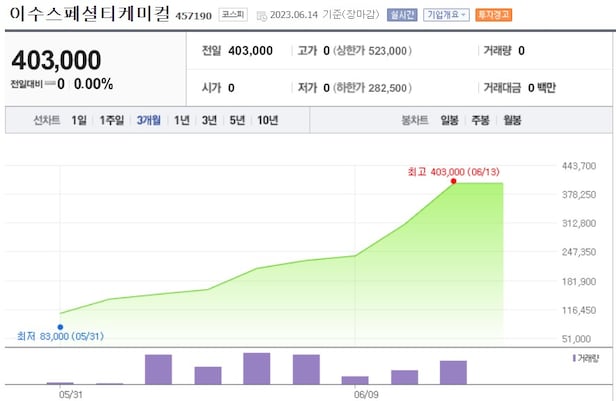616x401 pixels.
Task: Select the 10년 chart period
Action: coord(267,120)
